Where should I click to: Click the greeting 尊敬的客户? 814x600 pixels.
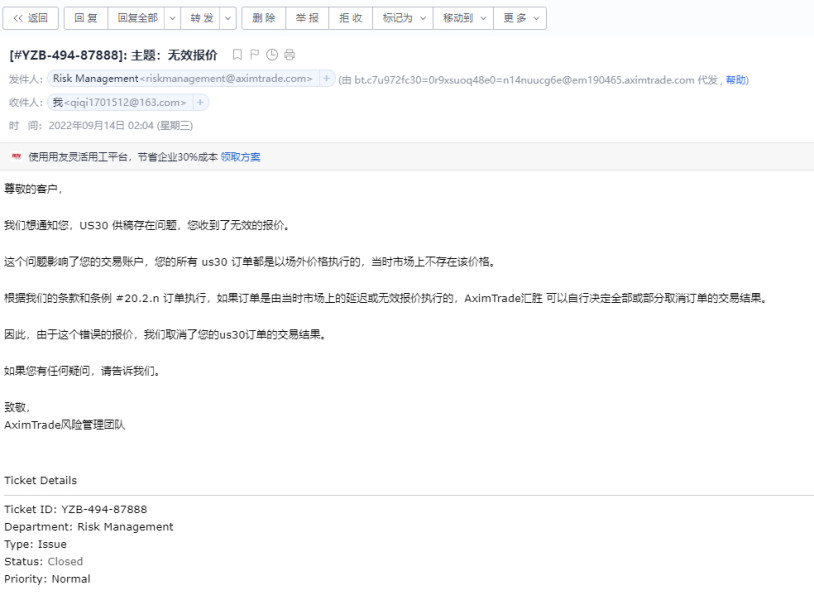pyautogui.click(x=33, y=189)
